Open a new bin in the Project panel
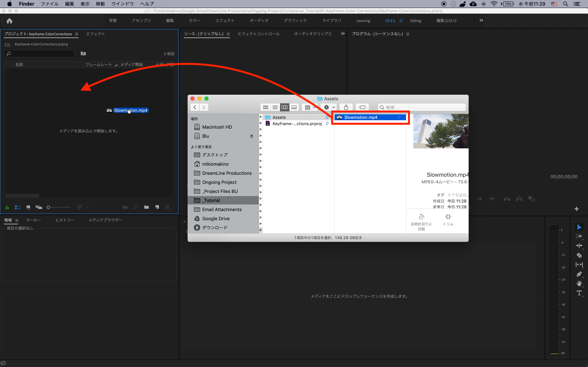The image size is (588, 367). click(x=146, y=207)
